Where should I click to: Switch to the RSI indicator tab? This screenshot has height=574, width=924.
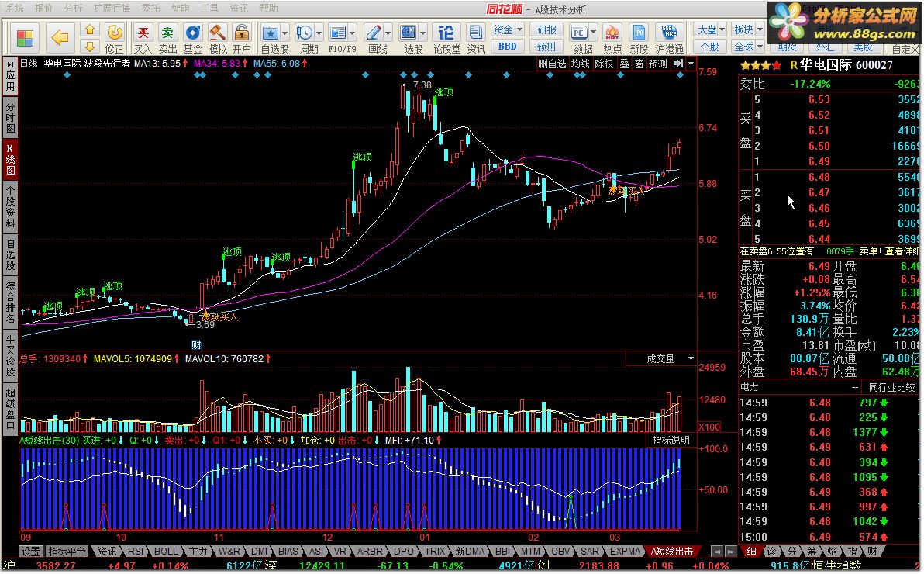point(136,551)
